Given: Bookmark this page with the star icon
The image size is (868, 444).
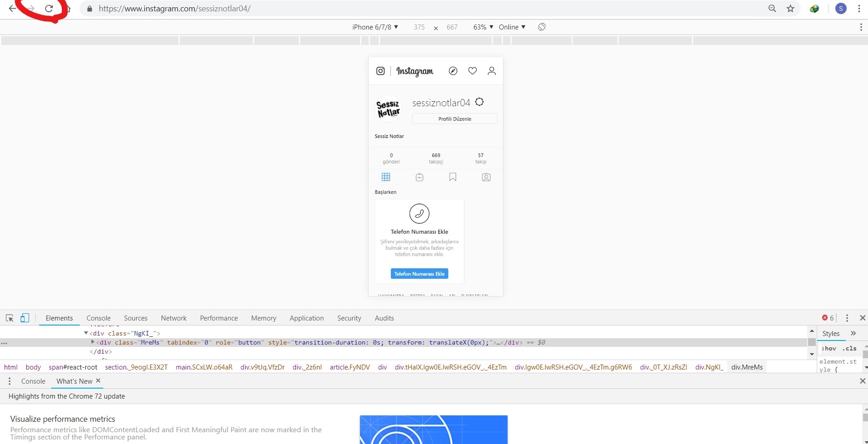Looking at the screenshot, I should click(x=790, y=9).
